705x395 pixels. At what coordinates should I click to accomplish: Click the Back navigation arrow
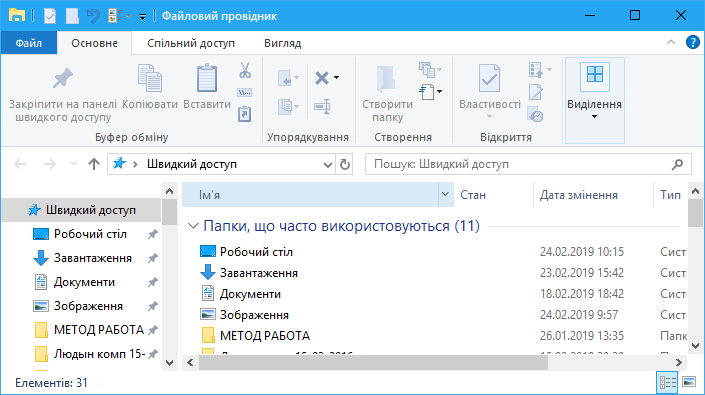[x=20, y=164]
